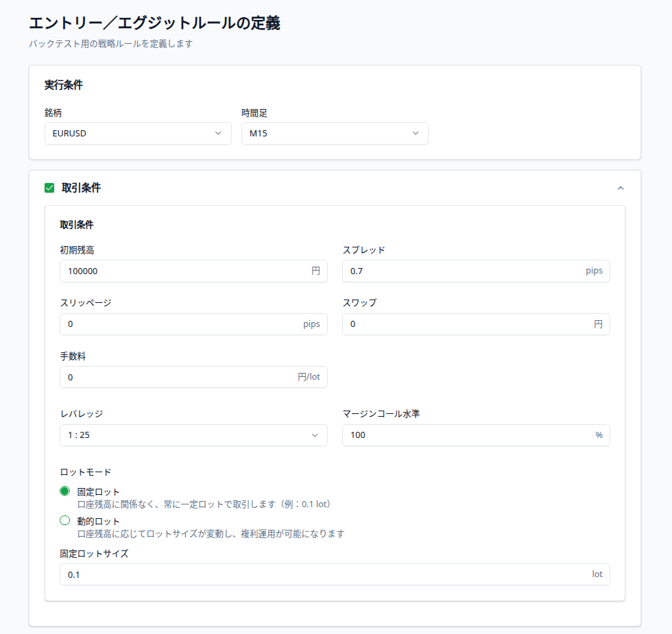Collapse the 取引条件 section with chevron
Screen dimensions: 672x634
coord(621,188)
